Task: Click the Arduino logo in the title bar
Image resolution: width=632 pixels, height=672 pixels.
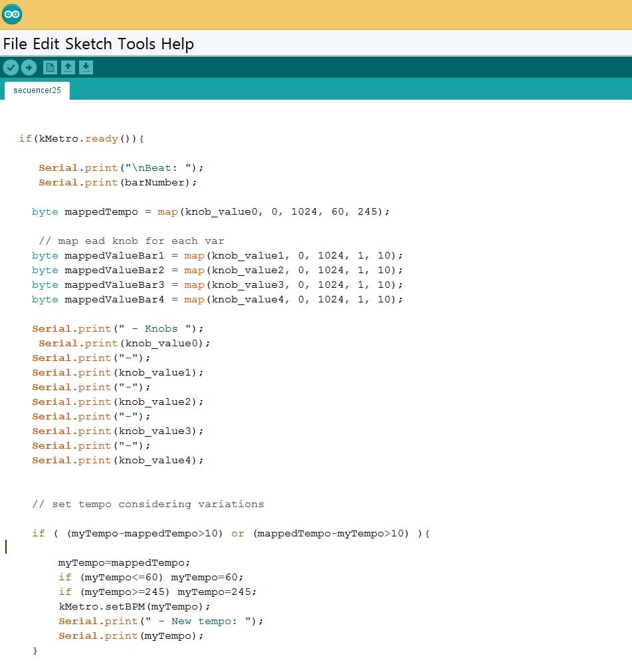Action: point(12,13)
